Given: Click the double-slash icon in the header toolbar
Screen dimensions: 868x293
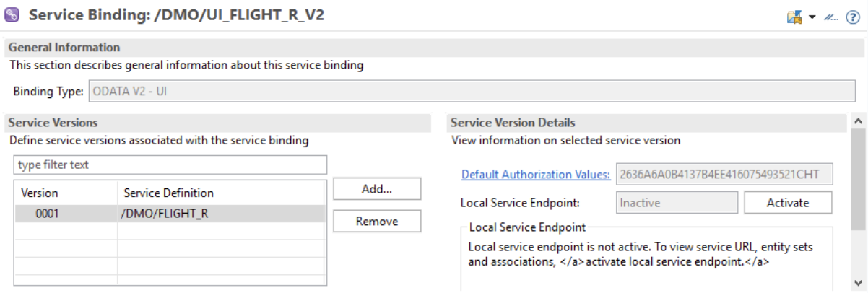Looking at the screenshot, I should pyautogui.click(x=831, y=17).
